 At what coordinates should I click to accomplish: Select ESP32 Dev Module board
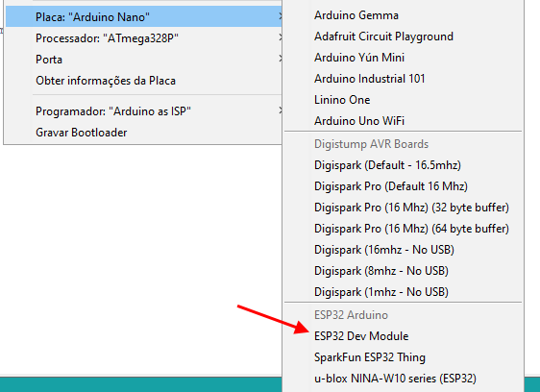[x=403, y=336]
